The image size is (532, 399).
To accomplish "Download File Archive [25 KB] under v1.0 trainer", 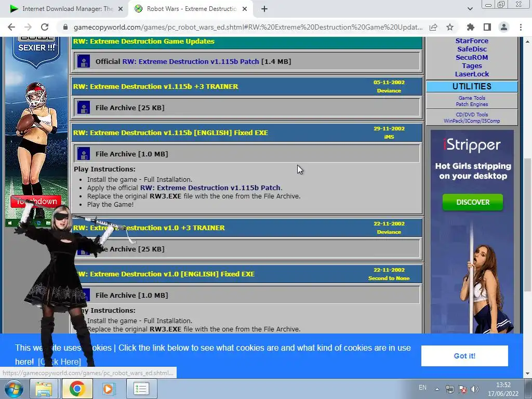I will coord(130,249).
